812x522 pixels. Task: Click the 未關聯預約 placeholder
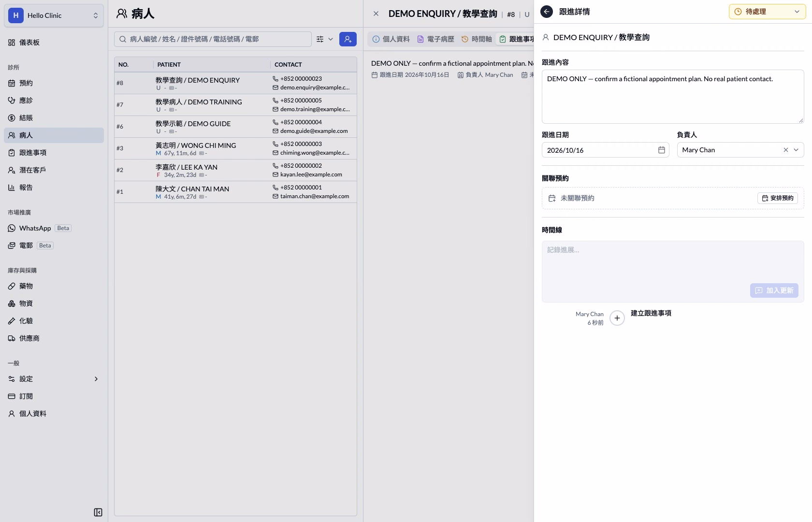pyautogui.click(x=578, y=198)
